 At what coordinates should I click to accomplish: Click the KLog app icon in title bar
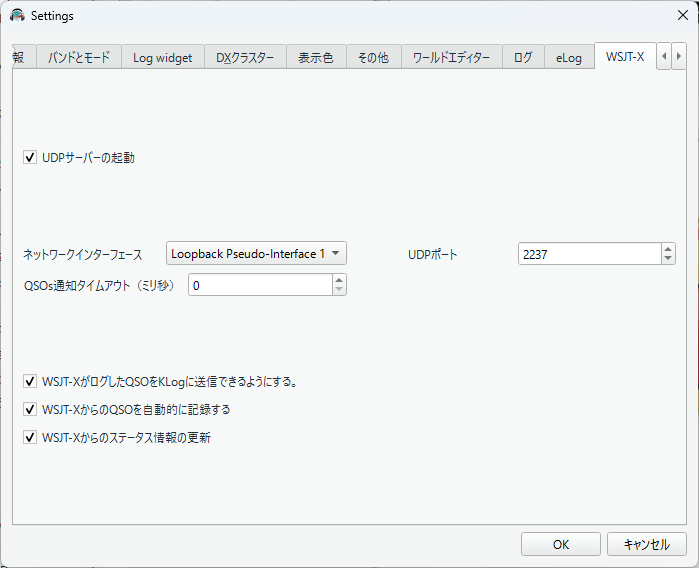pyautogui.click(x=17, y=16)
